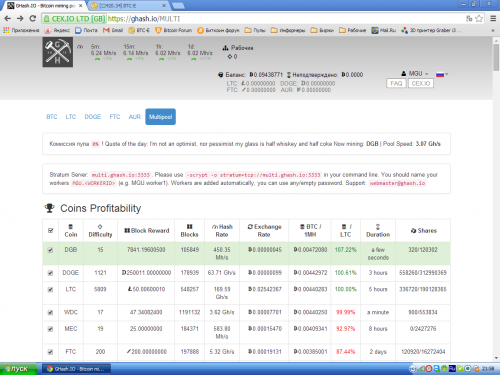Click the Difficulty column header

[x=100, y=230]
